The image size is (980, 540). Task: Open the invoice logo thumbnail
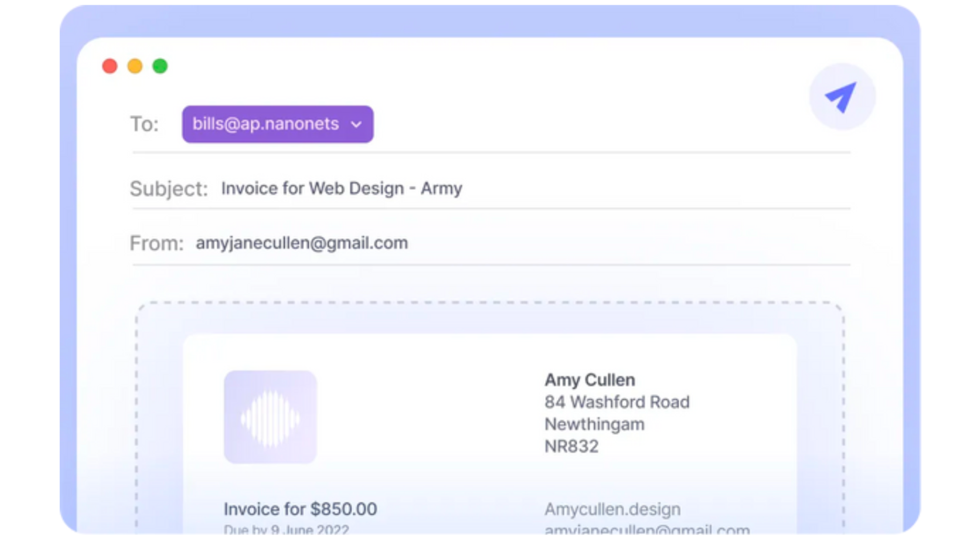pos(270,417)
